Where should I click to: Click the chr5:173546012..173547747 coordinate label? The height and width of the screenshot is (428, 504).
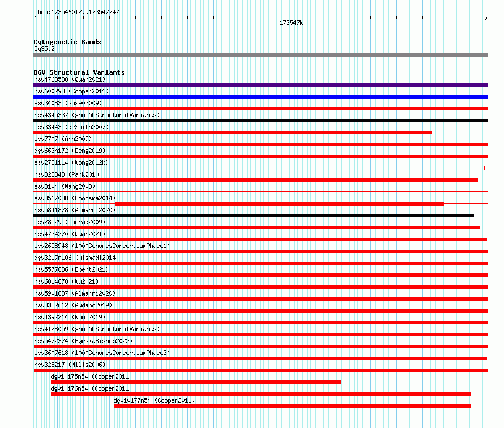tap(76, 12)
